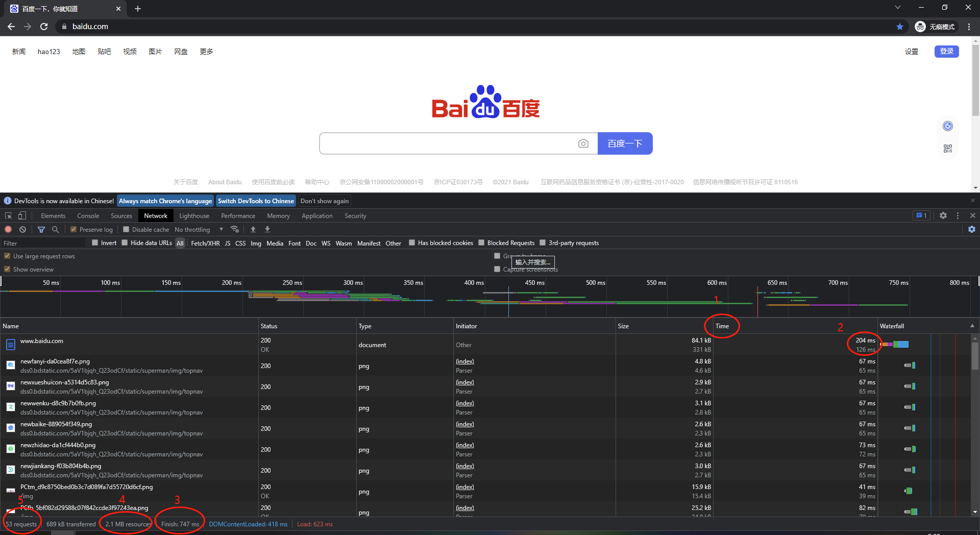
Task: Open network conditions wifi icon
Action: click(x=235, y=229)
